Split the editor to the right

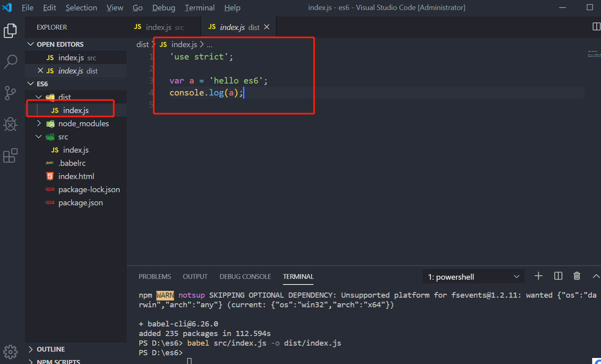tap(596, 27)
